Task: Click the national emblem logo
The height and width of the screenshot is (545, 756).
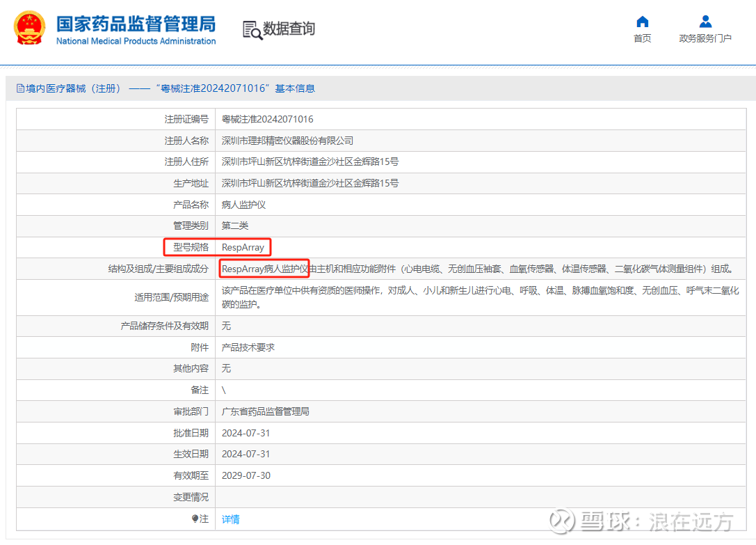Action: 29,28
